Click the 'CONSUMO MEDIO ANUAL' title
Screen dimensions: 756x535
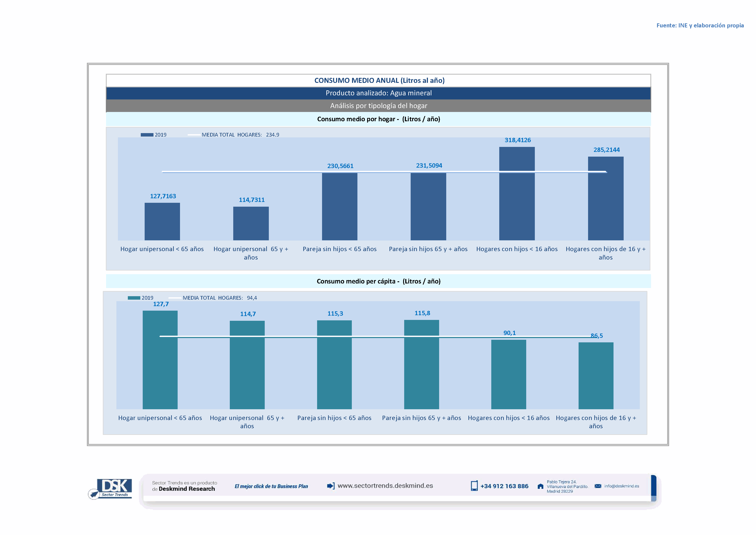coord(379,80)
